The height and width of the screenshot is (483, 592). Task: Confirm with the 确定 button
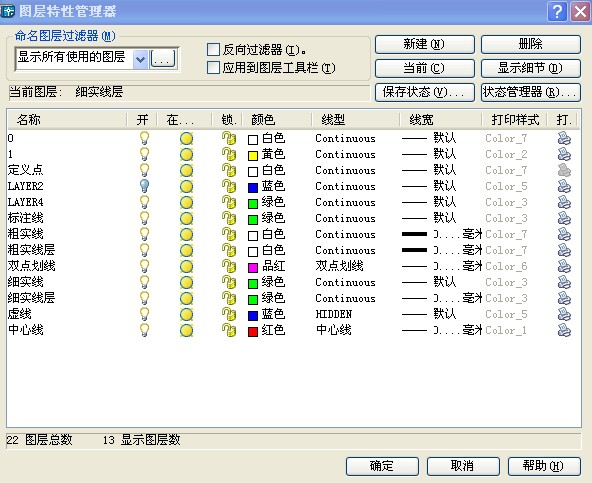(382, 466)
